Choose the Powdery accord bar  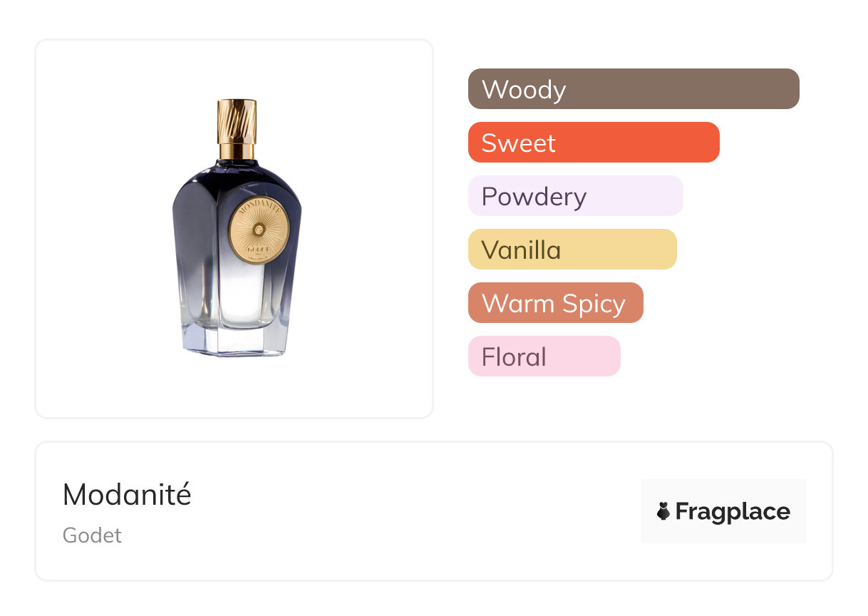pos(575,196)
